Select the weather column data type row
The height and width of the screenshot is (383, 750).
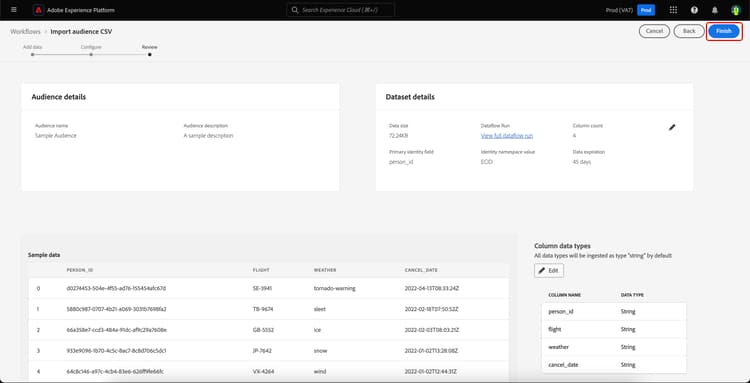pyautogui.click(x=614, y=347)
